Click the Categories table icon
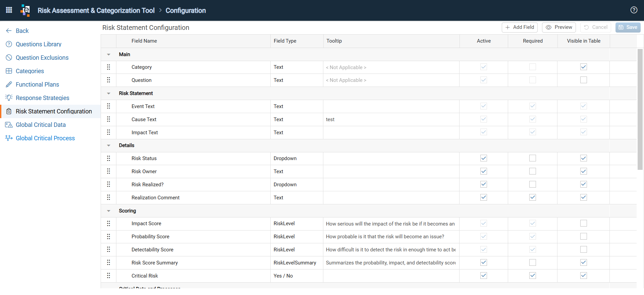This screenshot has height=295, width=644. (x=9, y=71)
